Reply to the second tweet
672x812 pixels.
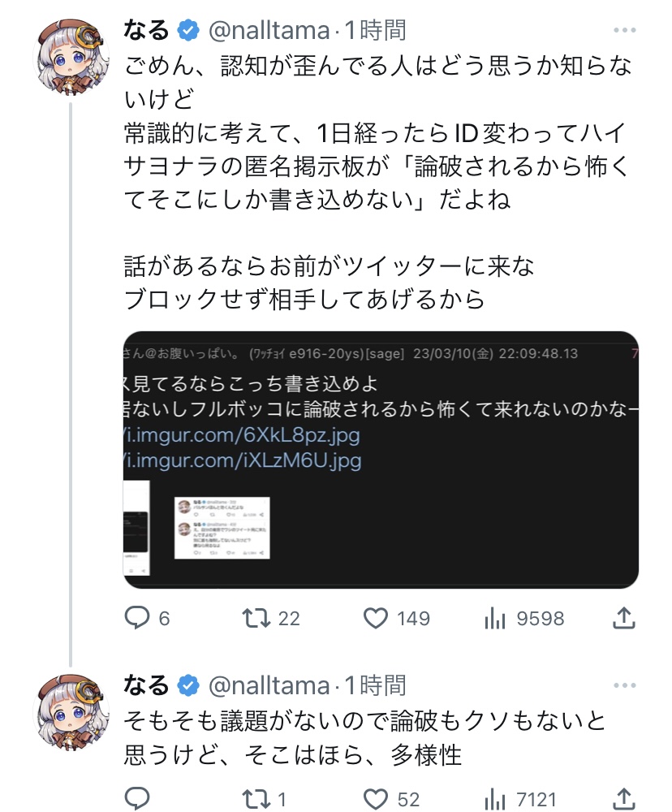click(137, 798)
